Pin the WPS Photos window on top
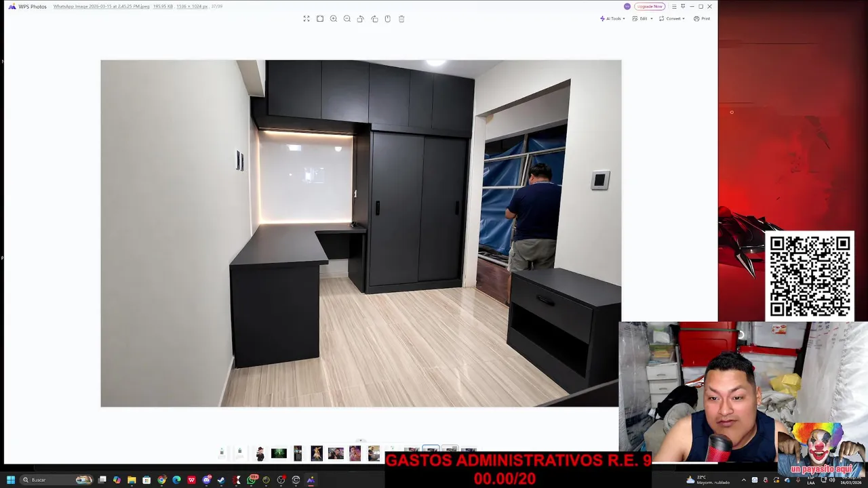The height and width of the screenshot is (488, 868). coord(683,6)
